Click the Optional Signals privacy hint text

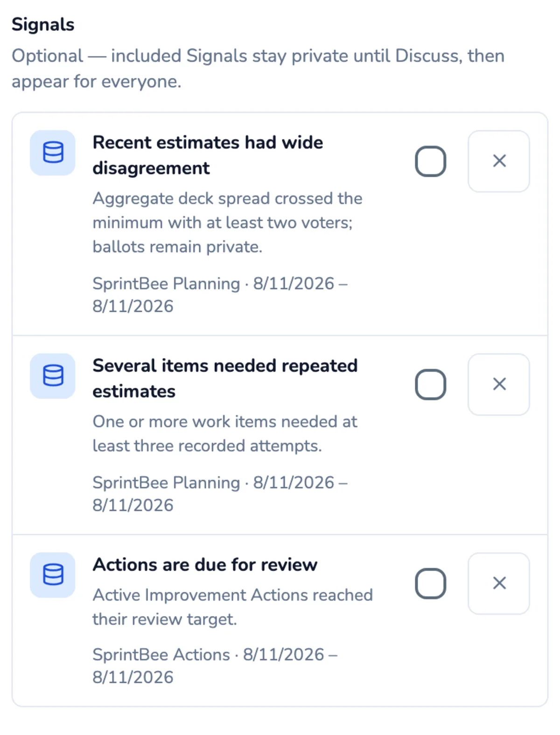point(258,69)
